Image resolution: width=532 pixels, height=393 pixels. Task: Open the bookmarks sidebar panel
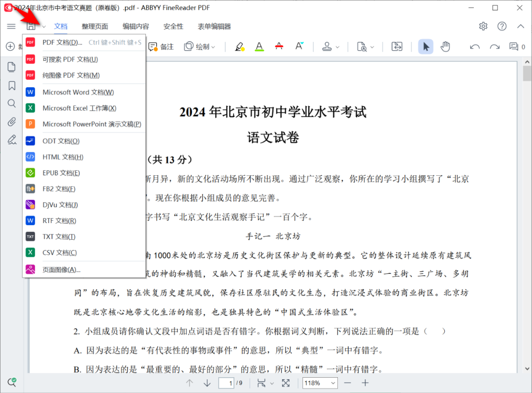[11, 86]
